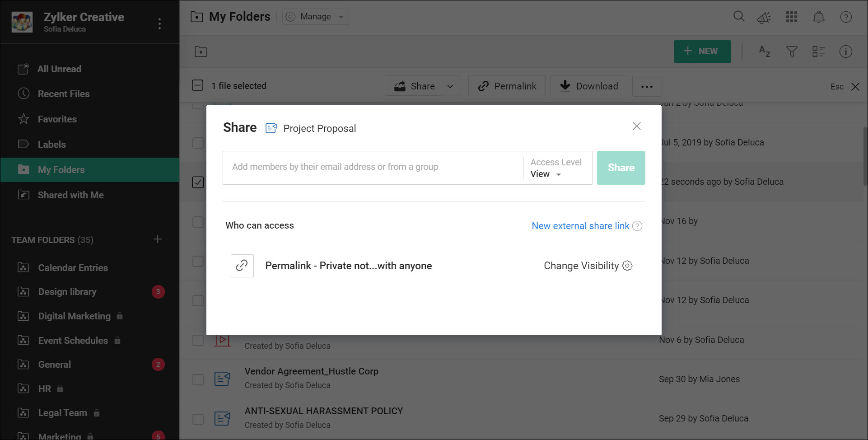Expand the Share button dropdown arrow
The width and height of the screenshot is (868, 440).
pyautogui.click(x=450, y=86)
